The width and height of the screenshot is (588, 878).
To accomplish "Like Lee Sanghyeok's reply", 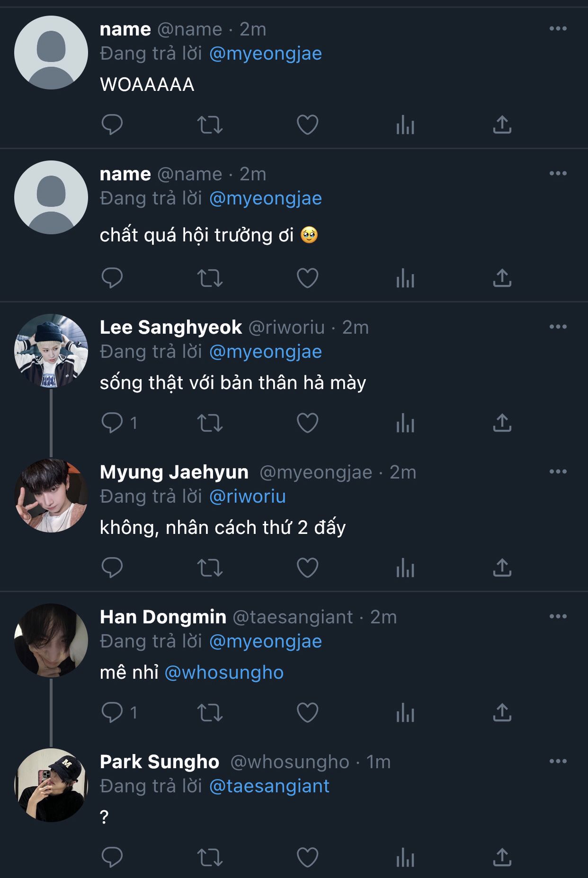I will click(x=307, y=423).
